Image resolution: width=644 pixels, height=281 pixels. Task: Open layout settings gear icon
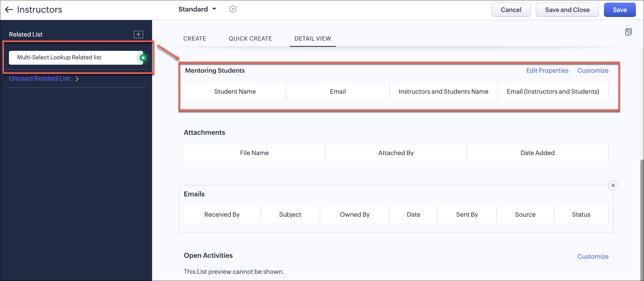pos(233,9)
